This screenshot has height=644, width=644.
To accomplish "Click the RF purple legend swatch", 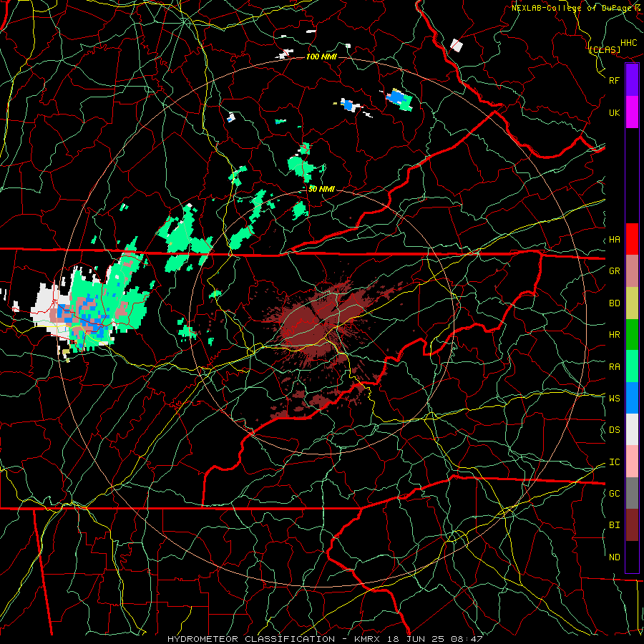I will tap(632, 80).
